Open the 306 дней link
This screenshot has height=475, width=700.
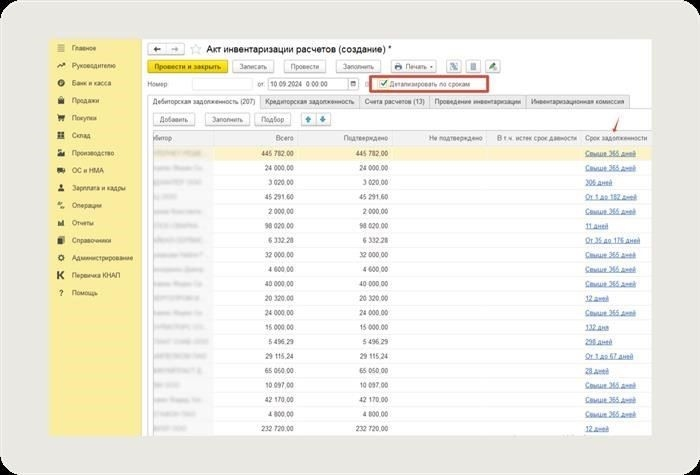[598, 183]
